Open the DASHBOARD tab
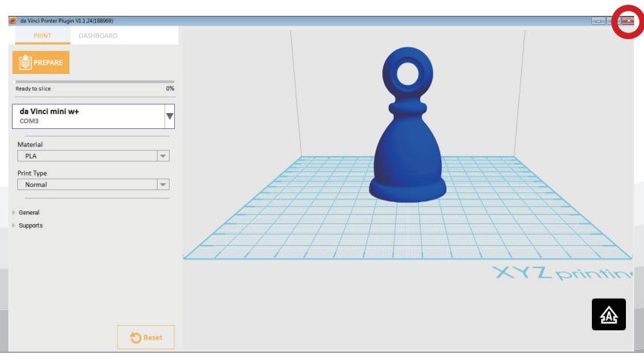The height and width of the screenshot is (353, 644). point(98,35)
